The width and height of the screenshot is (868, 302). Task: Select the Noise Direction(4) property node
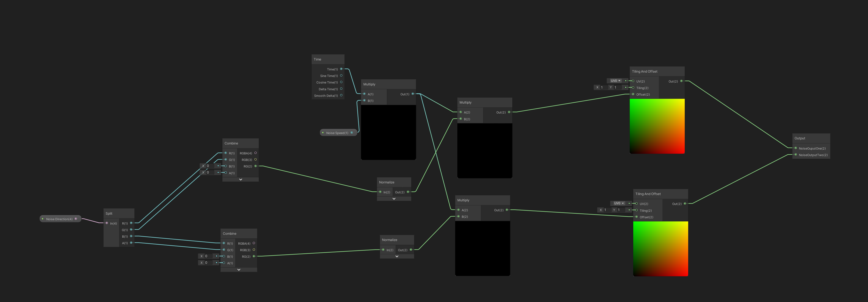point(59,219)
